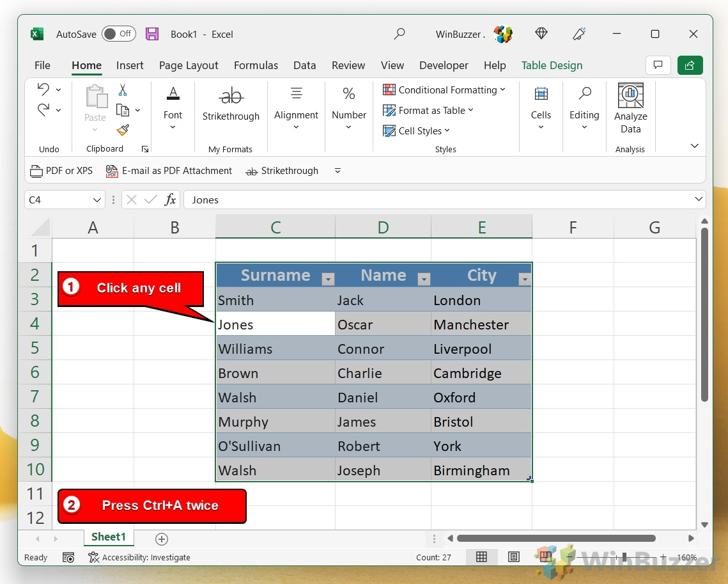Click the Enter checkmark in formula bar
The height and width of the screenshot is (584, 728).
pos(150,200)
